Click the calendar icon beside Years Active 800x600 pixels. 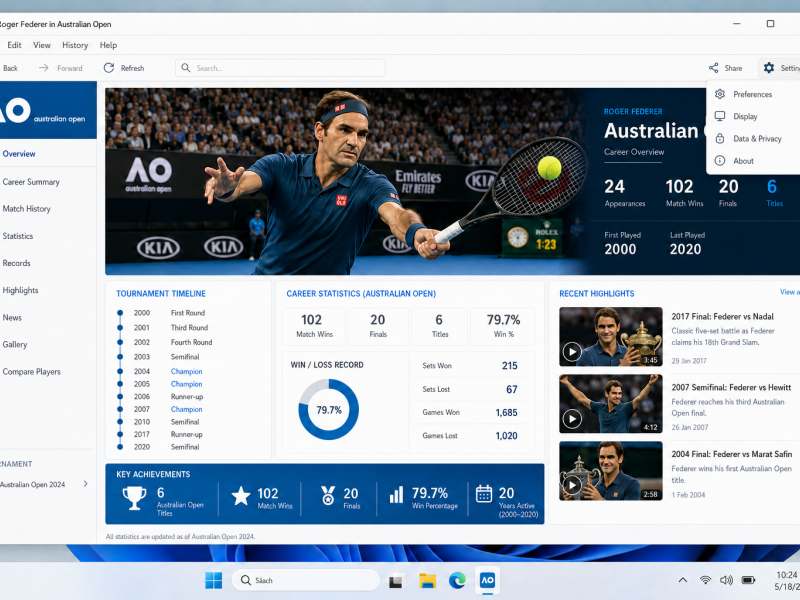point(484,494)
